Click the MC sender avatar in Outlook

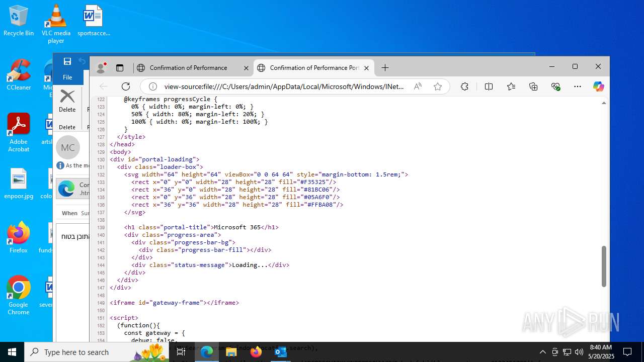pyautogui.click(x=68, y=147)
